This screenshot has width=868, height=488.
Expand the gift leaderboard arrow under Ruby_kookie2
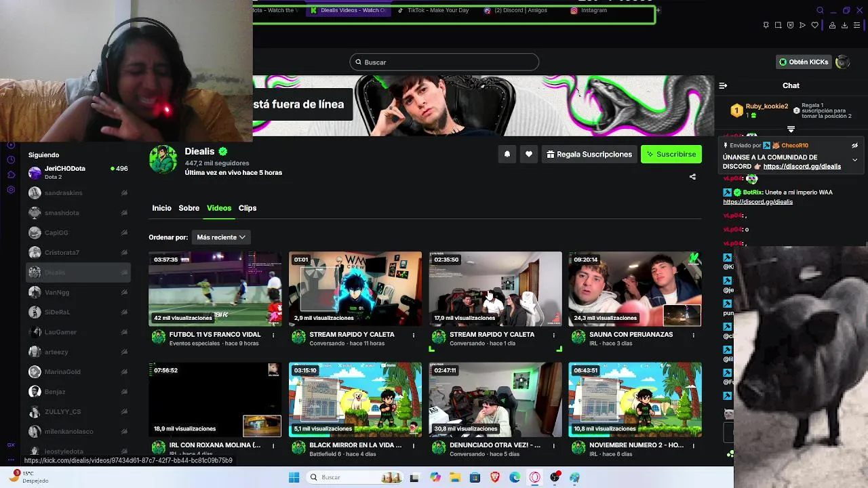click(x=791, y=129)
